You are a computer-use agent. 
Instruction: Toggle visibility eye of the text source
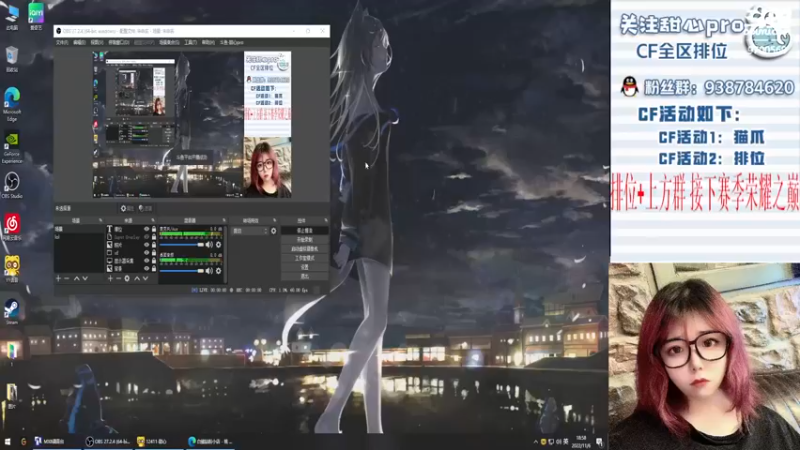[x=146, y=230]
